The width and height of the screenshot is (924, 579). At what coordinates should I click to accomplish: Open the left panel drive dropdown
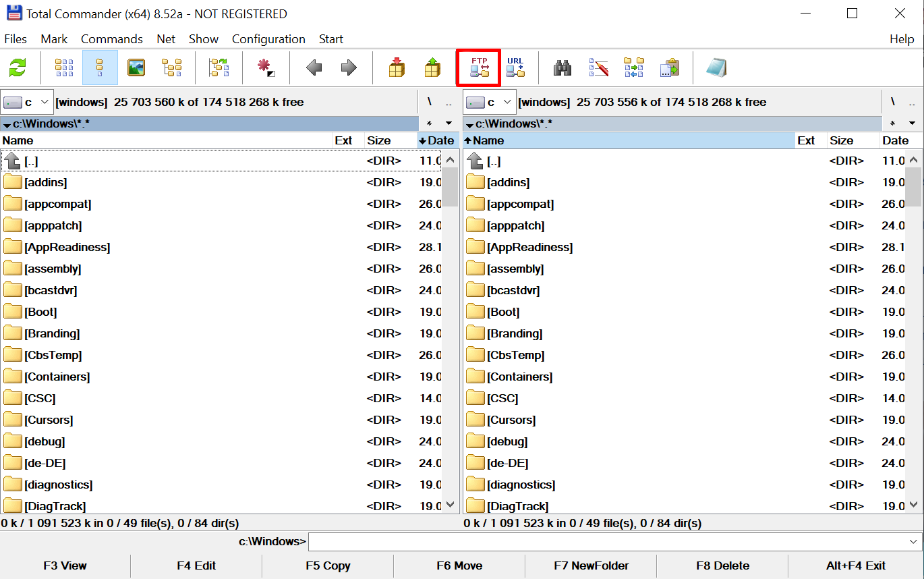(x=27, y=102)
